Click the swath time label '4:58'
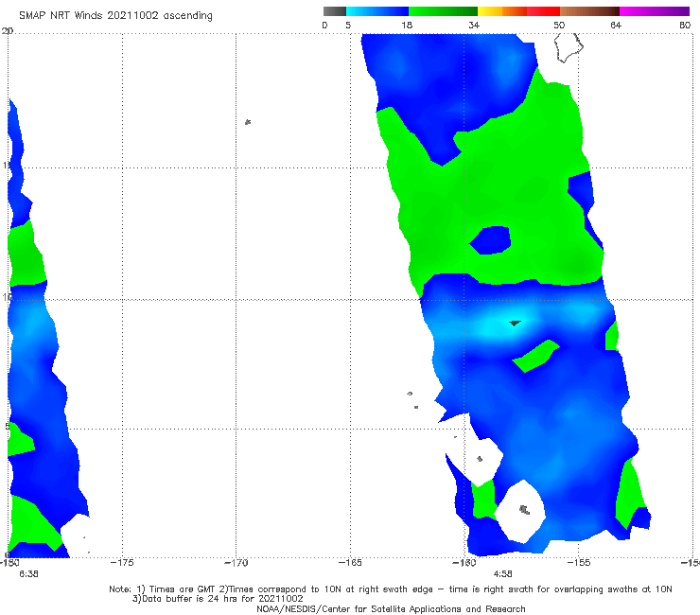 [x=502, y=574]
